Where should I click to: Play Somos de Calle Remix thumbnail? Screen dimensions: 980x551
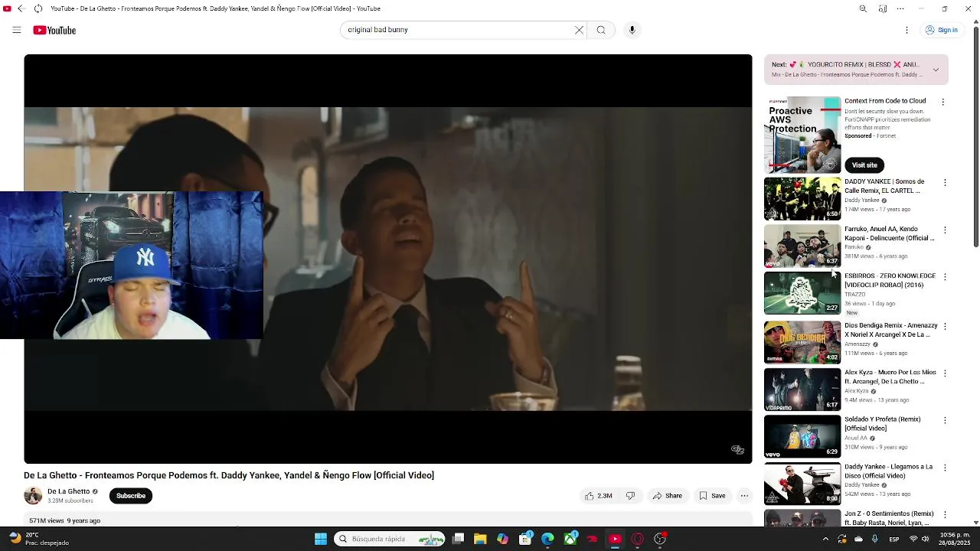pos(802,199)
